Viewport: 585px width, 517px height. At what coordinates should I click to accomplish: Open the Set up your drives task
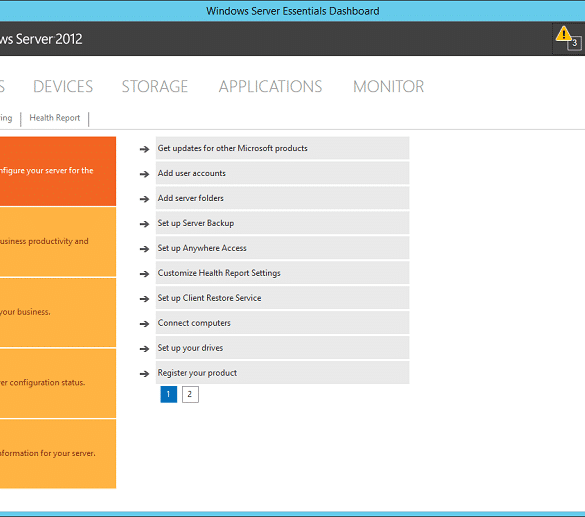click(x=282, y=348)
